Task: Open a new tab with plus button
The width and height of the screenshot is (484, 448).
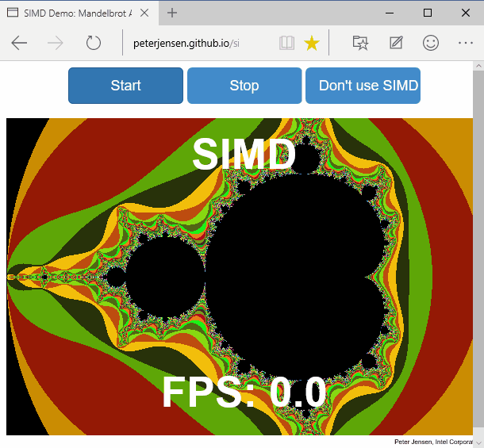Action: click(172, 13)
